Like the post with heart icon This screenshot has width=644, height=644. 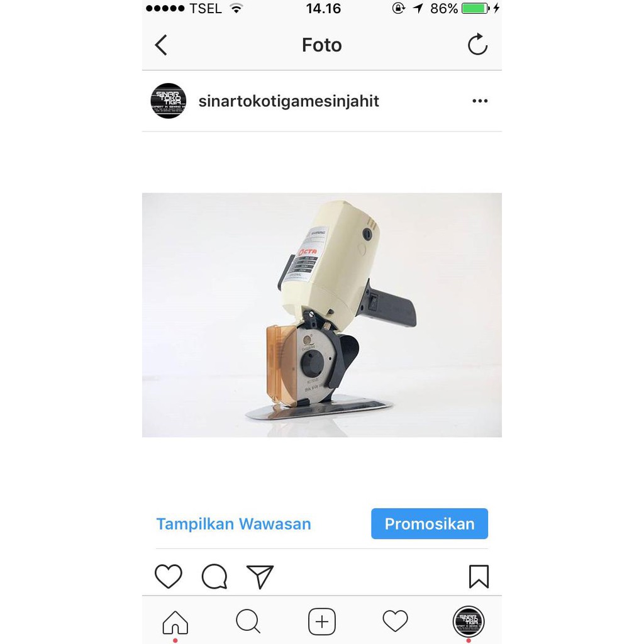click(x=169, y=576)
